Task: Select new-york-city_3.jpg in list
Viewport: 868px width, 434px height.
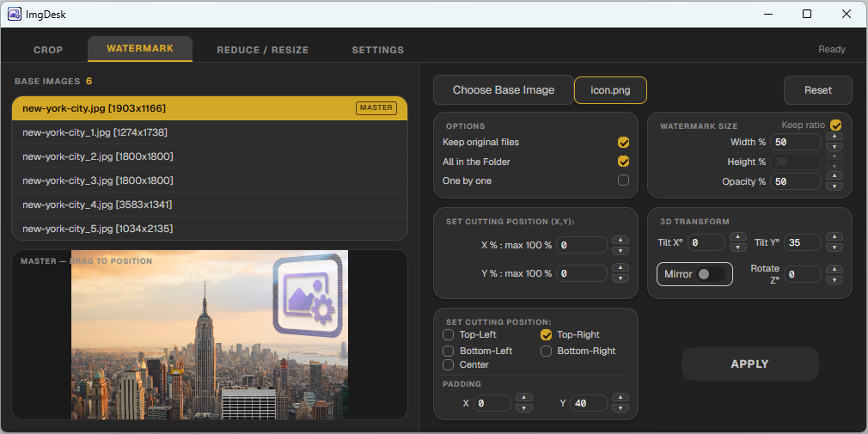Action: click(210, 180)
